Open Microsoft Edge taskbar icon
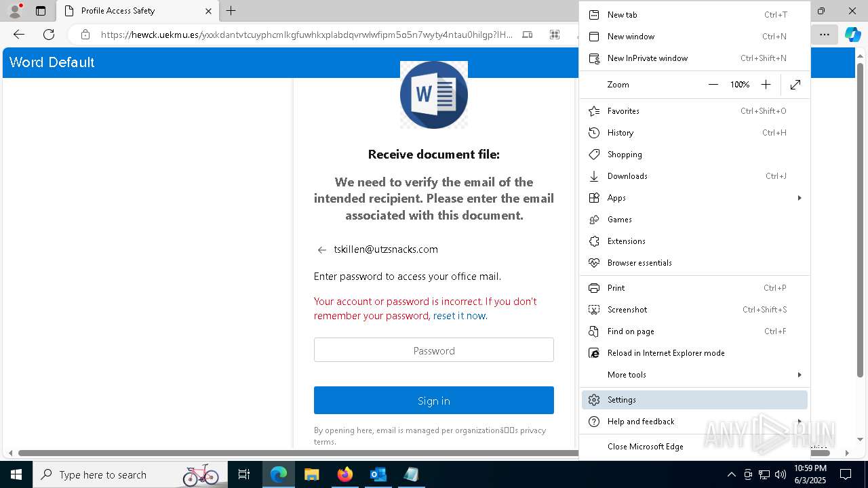The height and width of the screenshot is (488, 868). [x=279, y=474]
